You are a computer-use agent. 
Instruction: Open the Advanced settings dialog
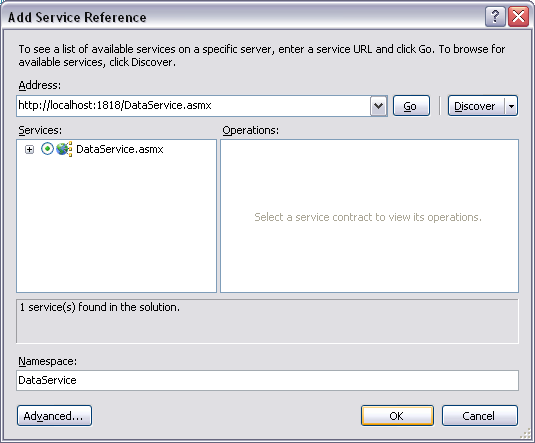point(54,416)
